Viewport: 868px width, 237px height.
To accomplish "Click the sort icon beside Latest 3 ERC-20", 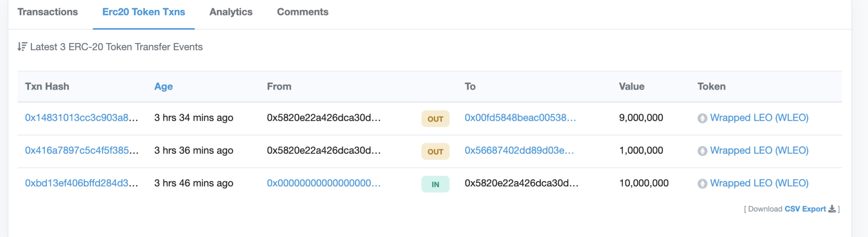I will coord(22,47).
